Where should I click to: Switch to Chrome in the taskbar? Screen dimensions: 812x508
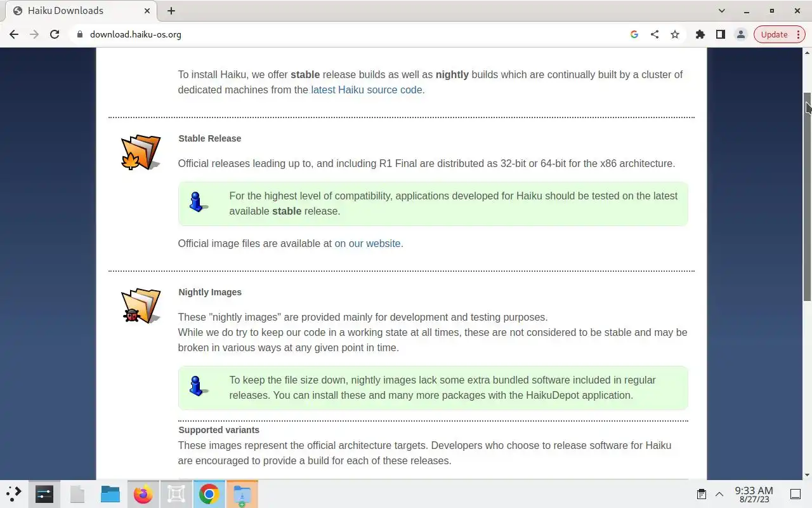209,494
